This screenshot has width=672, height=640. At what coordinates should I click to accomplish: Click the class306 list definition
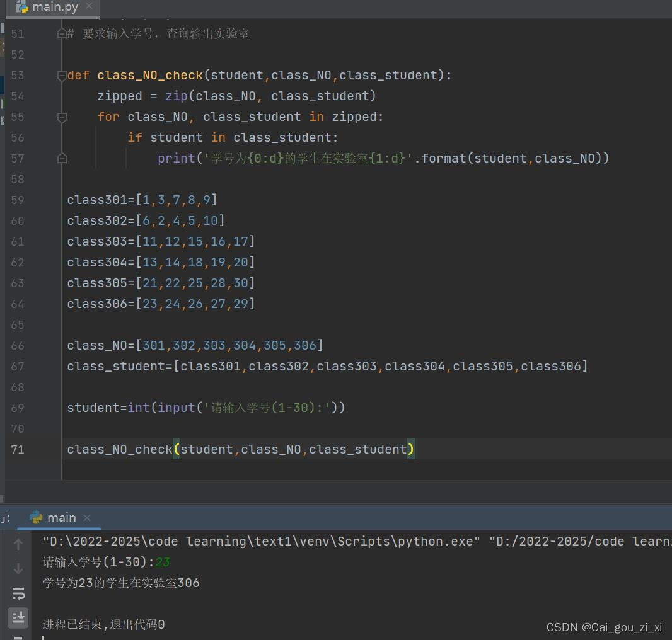pyautogui.click(x=161, y=304)
